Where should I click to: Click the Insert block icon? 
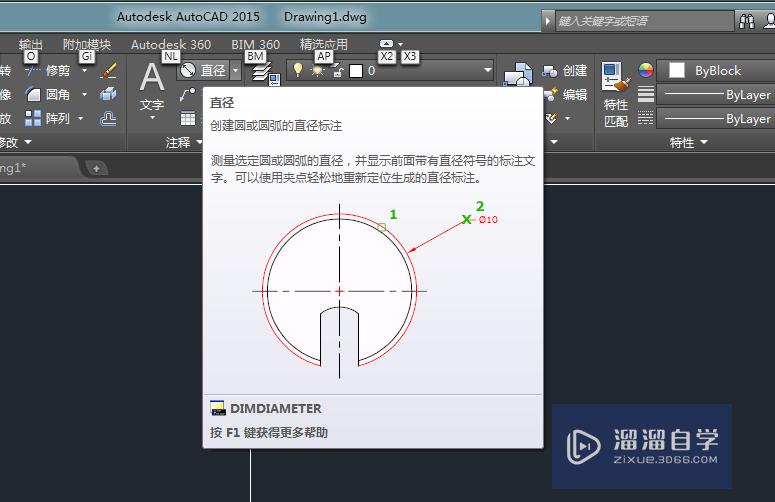pyautogui.click(x=518, y=75)
